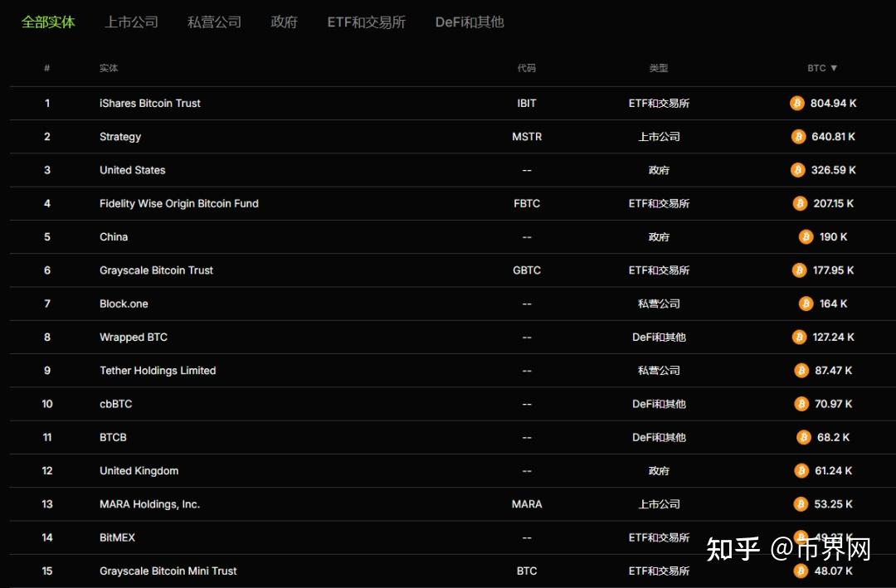Click the 全部实体 tab
This screenshot has width=896, height=588.
pos(47,22)
